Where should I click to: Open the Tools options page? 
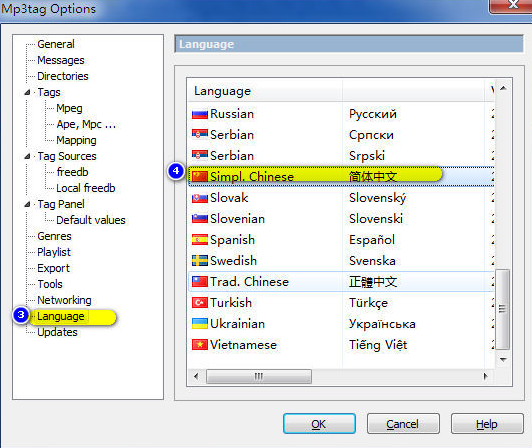50,284
